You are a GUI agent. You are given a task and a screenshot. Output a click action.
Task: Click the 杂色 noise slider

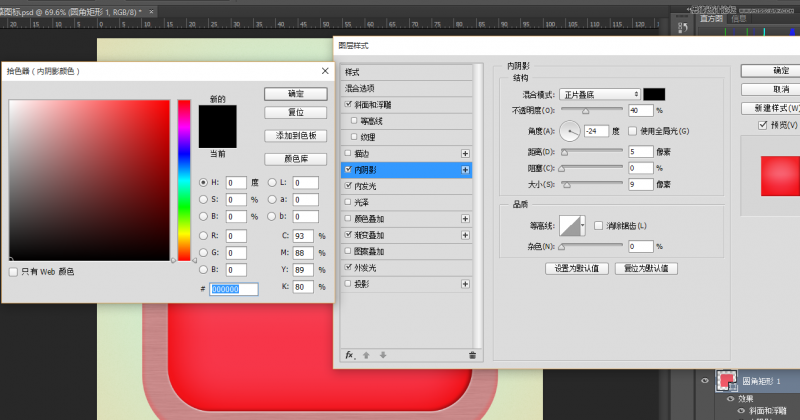pos(592,246)
